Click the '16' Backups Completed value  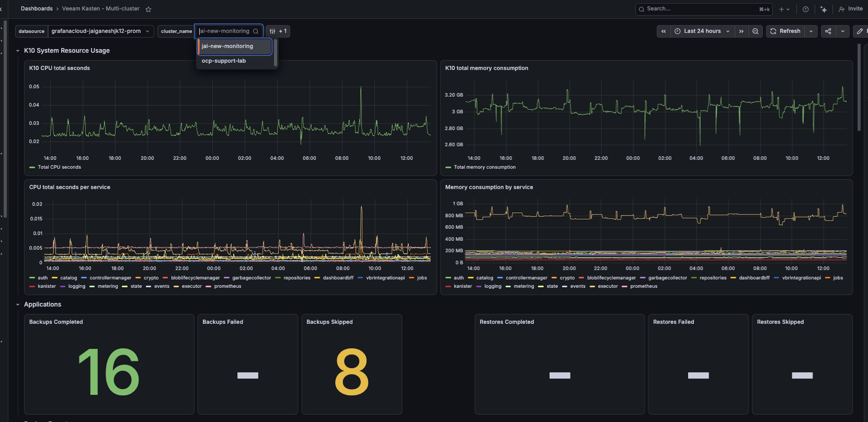pos(109,372)
